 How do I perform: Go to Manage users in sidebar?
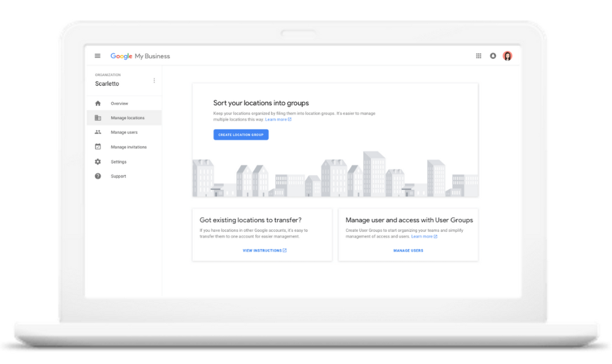click(x=124, y=133)
